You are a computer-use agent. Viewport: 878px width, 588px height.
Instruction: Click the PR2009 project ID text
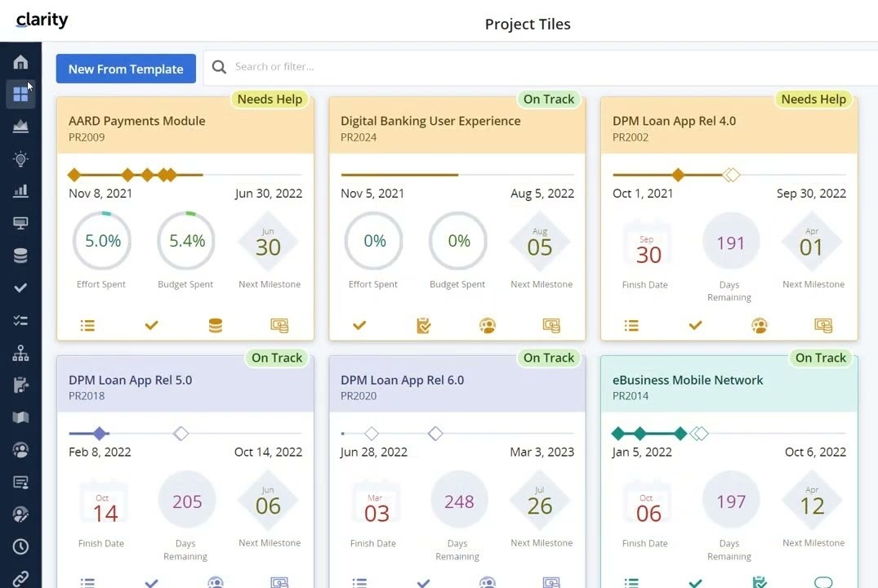(87, 137)
